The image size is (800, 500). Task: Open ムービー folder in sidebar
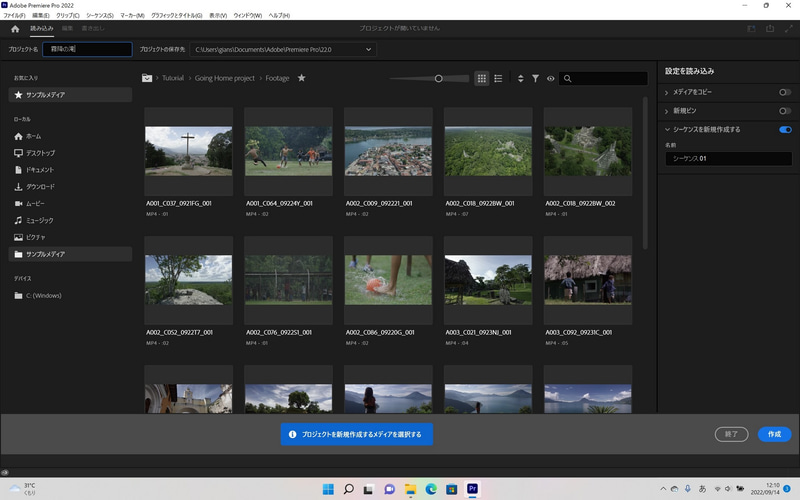tap(34, 203)
